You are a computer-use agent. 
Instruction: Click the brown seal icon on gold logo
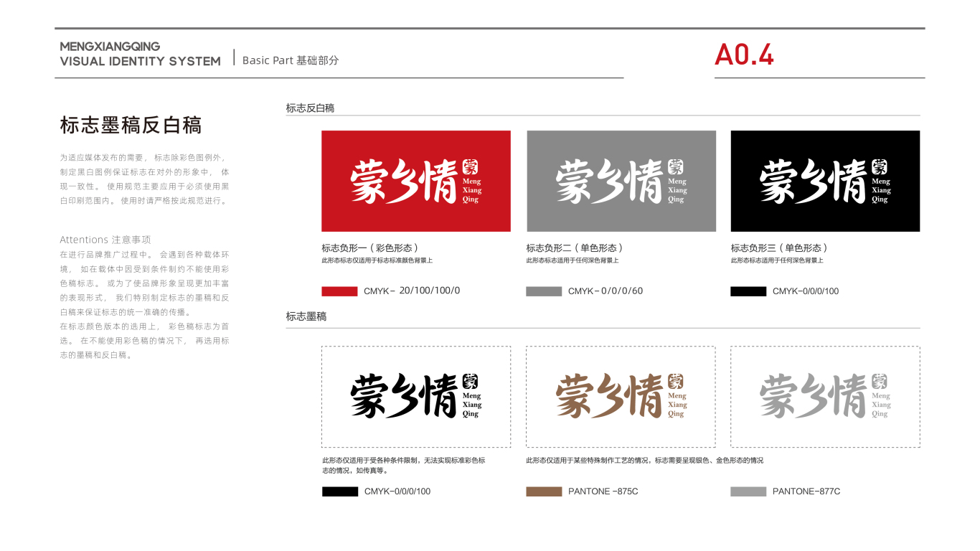click(676, 381)
